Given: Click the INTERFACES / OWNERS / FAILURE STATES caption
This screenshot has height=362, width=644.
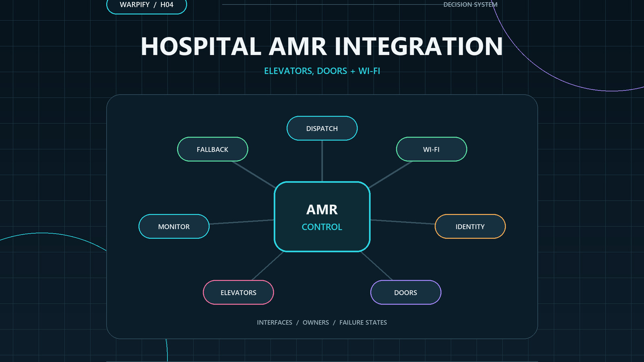Looking at the screenshot, I should (322, 322).
